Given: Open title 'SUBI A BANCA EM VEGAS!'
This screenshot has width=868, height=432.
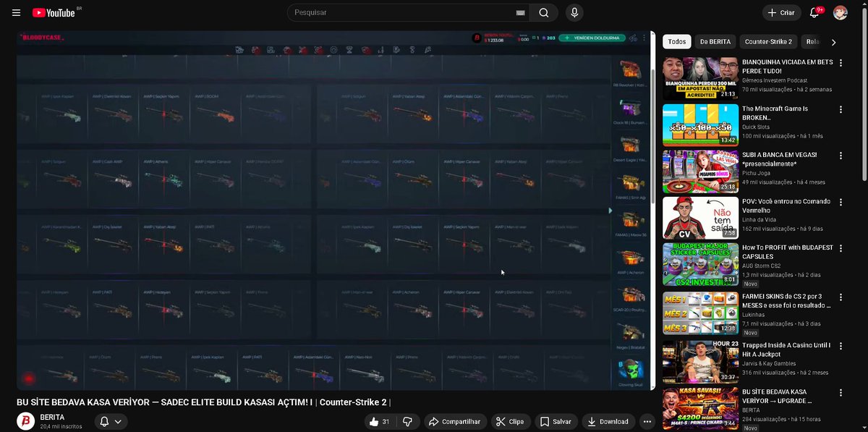Looking at the screenshot, I should click(x=779, y=155).
